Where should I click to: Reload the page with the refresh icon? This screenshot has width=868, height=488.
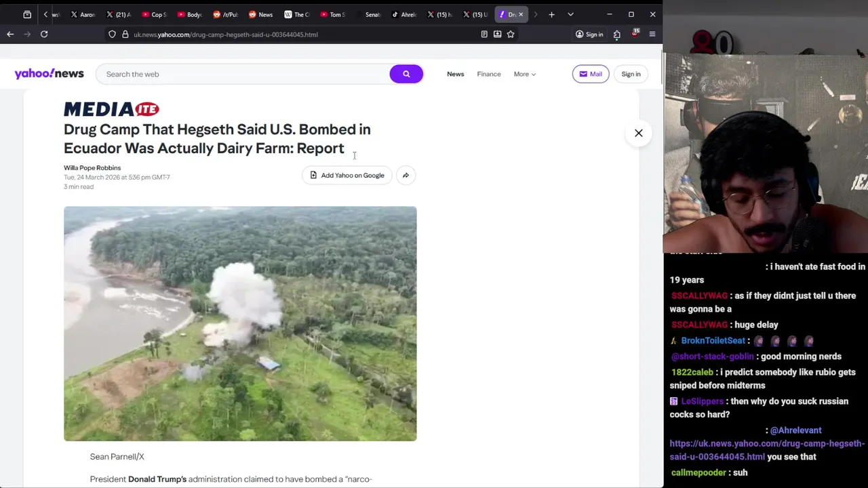tap(44, 34)
